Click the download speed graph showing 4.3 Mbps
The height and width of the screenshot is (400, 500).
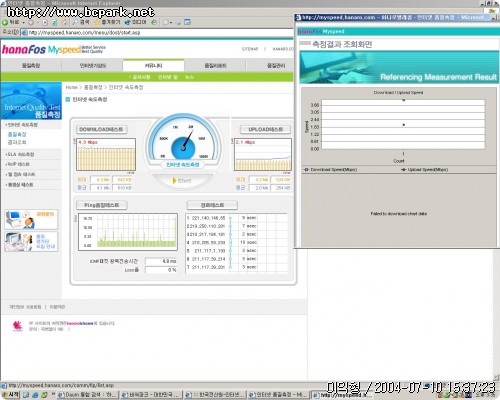(106, 155)
